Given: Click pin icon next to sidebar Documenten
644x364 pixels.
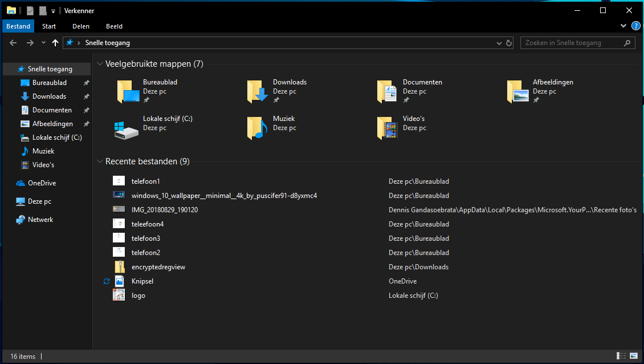Looking at the screenshot, I should click(86, 110).
